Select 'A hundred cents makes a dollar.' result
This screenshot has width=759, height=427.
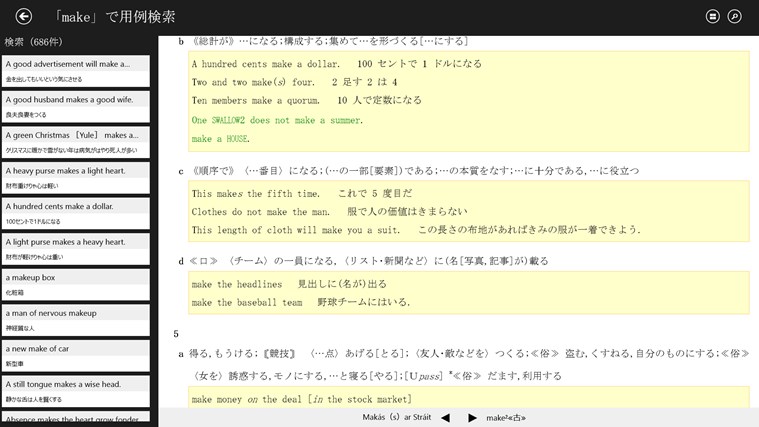tap(77, 212)
